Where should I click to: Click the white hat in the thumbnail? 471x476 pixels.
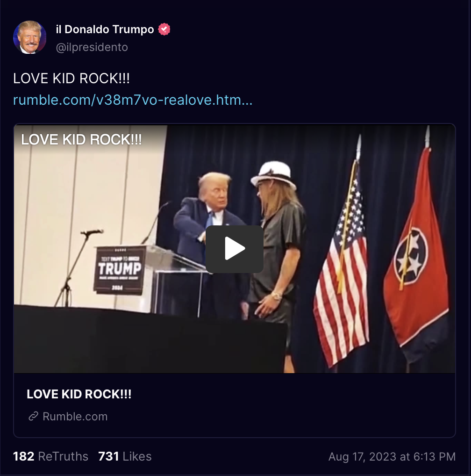point(273,173)
